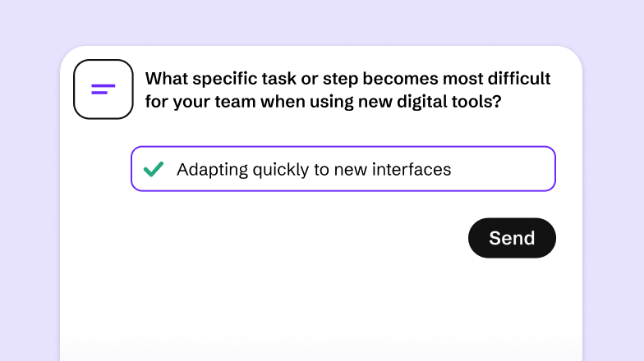Click the green checkmark icon
Viewport: 644px width, 361px height.
pos(153,169)
